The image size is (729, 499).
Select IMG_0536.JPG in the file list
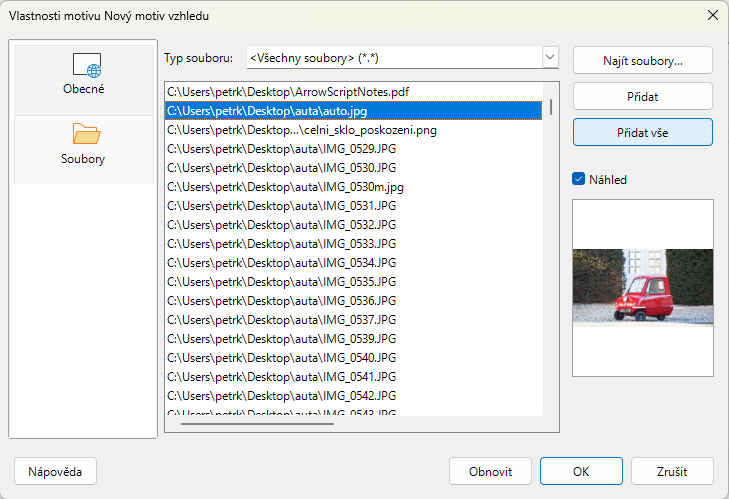click(354, 301)
